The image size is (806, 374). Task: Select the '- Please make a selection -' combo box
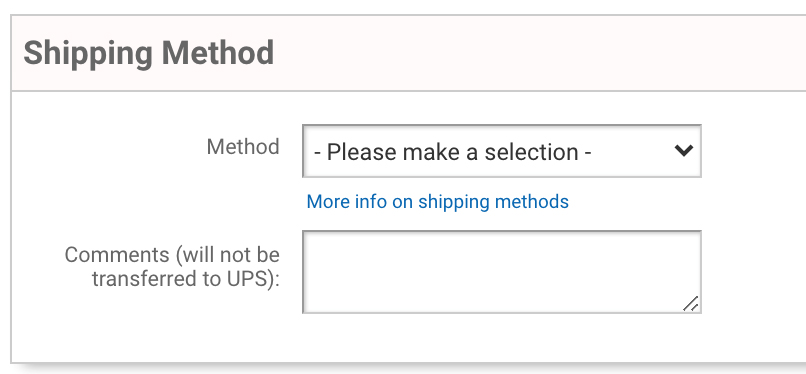point(502,151)
